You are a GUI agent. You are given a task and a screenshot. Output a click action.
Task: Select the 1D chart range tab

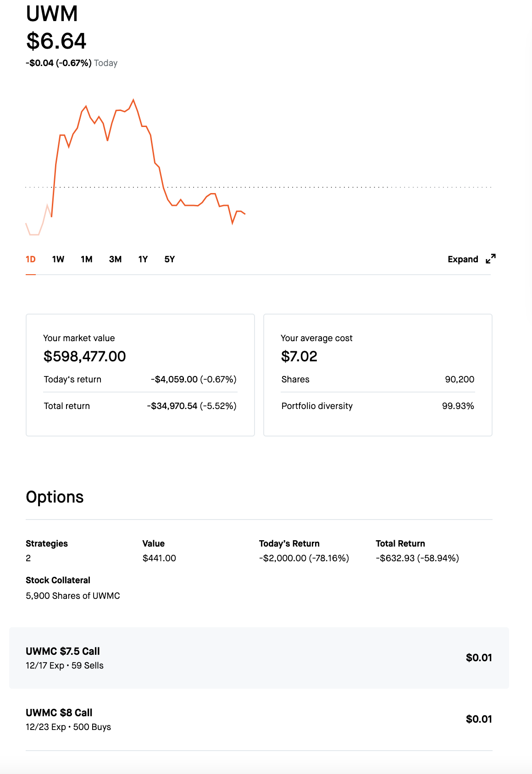pyautogui.click(x=31, y=260)
